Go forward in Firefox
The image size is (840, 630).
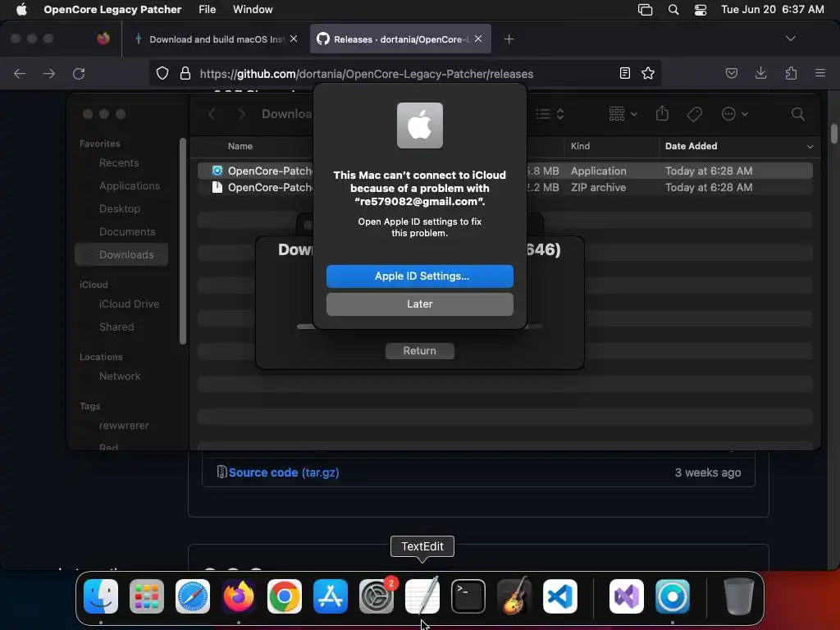49,73
